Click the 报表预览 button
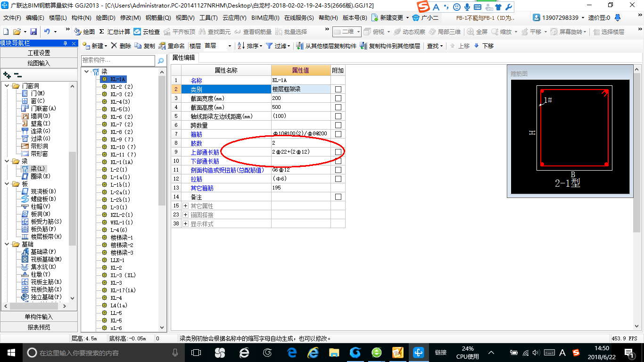644x362 pixels. pyautogui.click(x=39, y=327)
